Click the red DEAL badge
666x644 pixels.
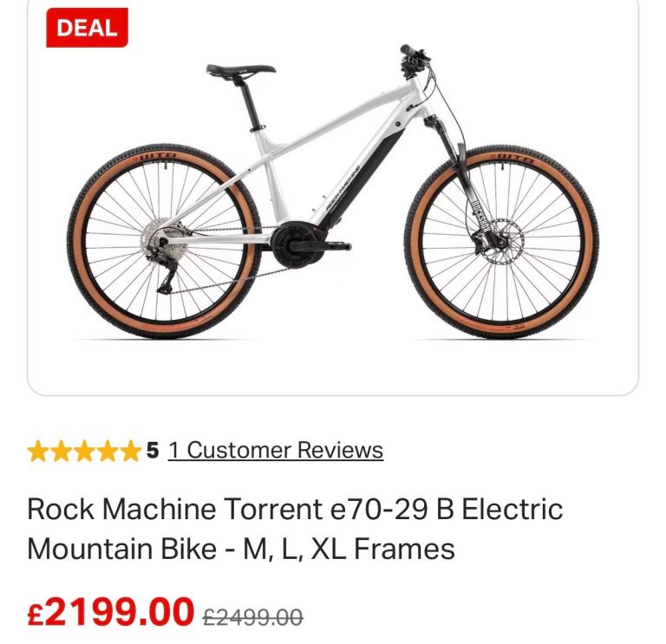point(87,28)
